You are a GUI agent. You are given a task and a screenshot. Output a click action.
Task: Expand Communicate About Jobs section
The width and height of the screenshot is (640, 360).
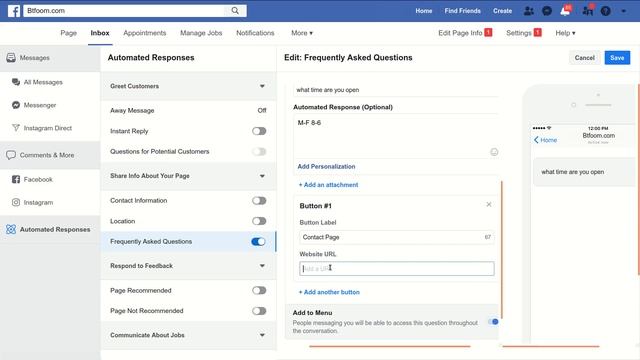pos(262,335)
